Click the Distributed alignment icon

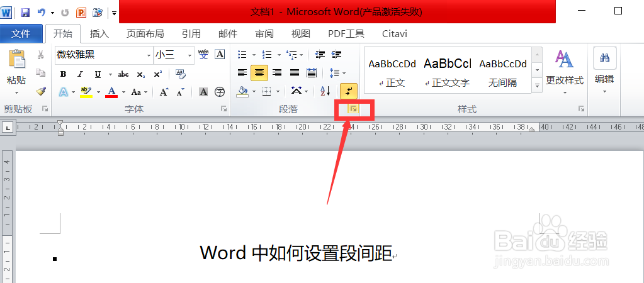click(x=312, y=73)
